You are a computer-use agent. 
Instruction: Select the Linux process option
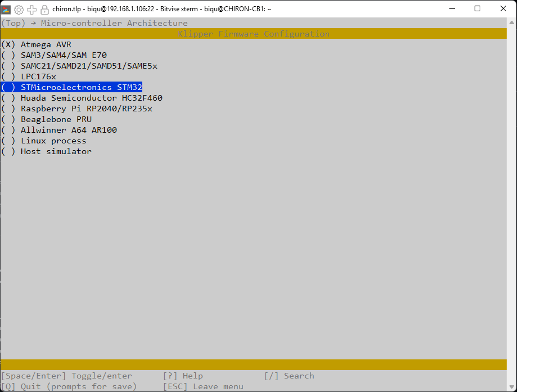(x=44, y=141)
